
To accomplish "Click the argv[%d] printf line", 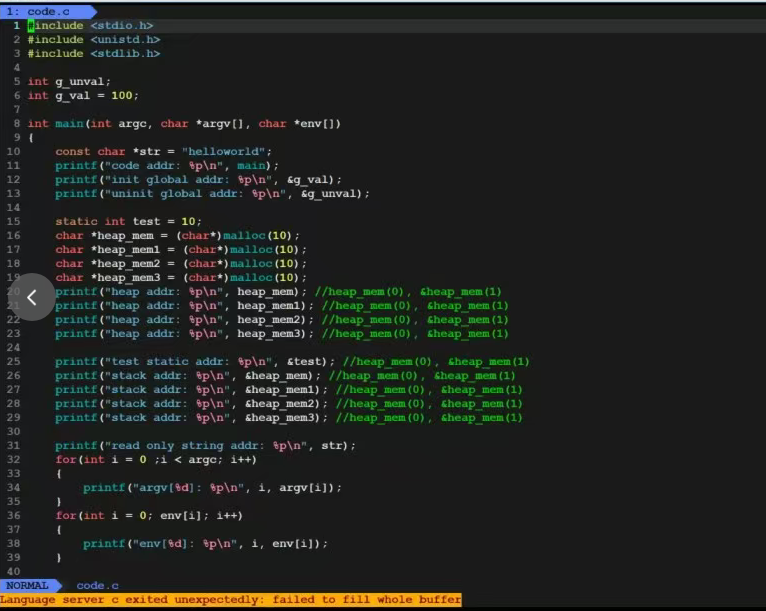I will (x=213, y=487).
